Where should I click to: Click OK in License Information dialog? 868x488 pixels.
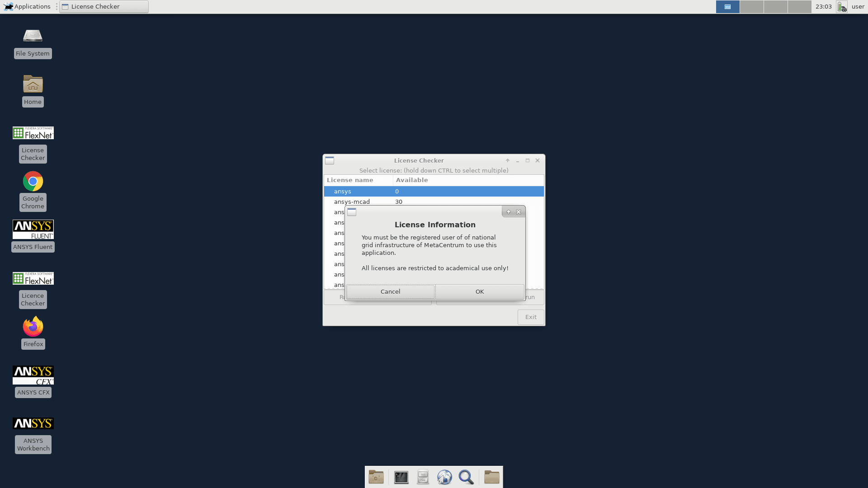pos(480,292)
